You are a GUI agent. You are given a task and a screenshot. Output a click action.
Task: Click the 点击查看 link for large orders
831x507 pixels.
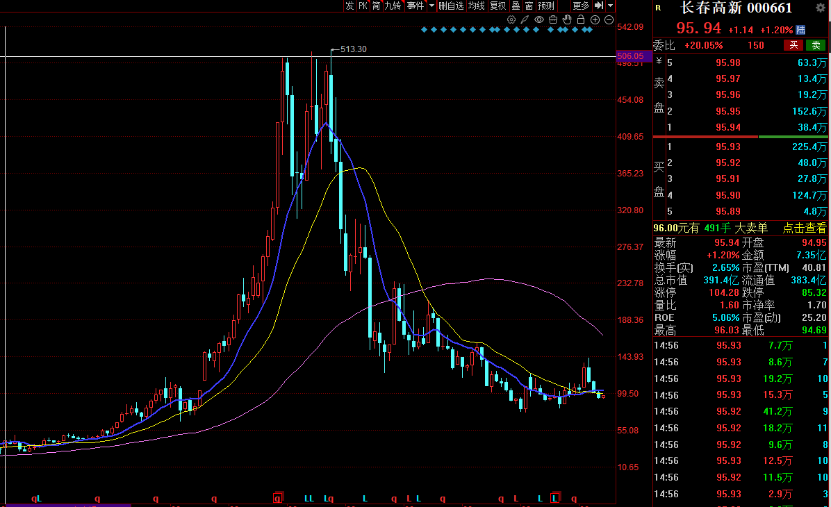tap(805, 228)
